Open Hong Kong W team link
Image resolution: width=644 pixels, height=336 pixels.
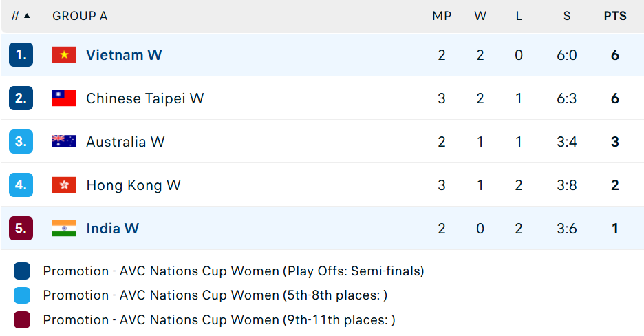[x=133, y=185]
